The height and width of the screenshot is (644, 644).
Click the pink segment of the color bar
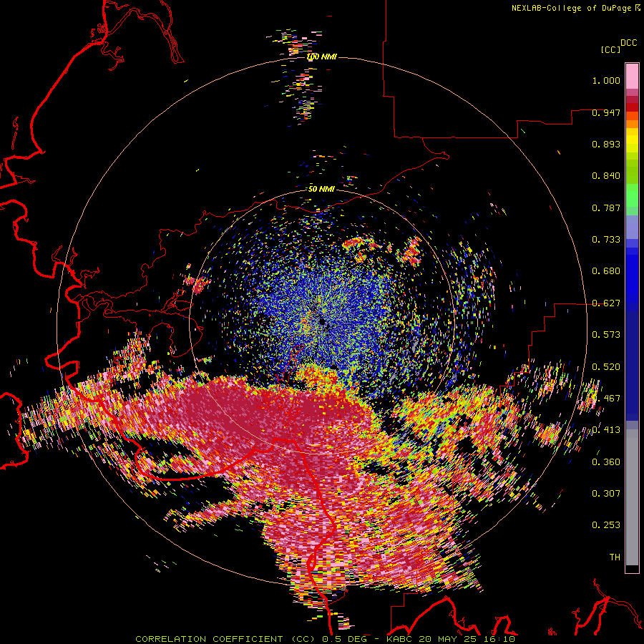pyautogui.click(x=632, y=76)
